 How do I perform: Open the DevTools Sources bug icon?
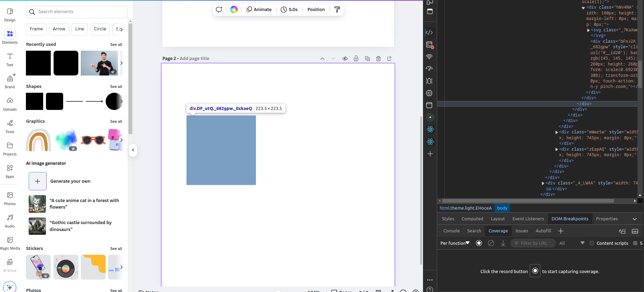click(x=429, y=81)
